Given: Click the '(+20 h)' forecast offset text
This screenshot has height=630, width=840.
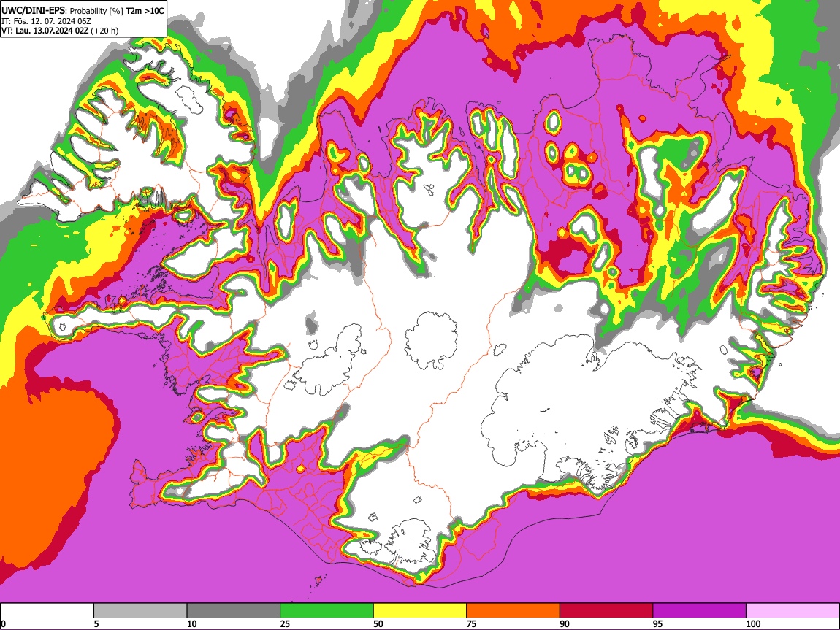Looking at the screenshot, I should [x=104, y=31].
